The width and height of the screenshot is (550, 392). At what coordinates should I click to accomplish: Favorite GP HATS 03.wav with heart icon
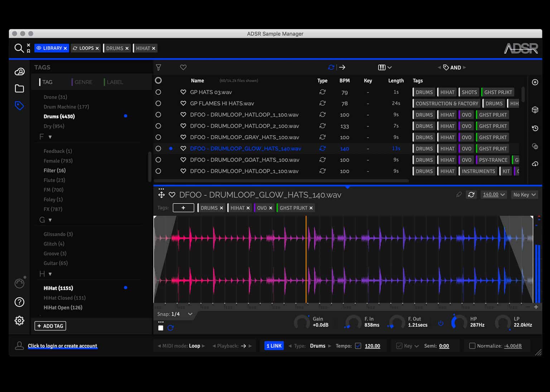[183, 92]
